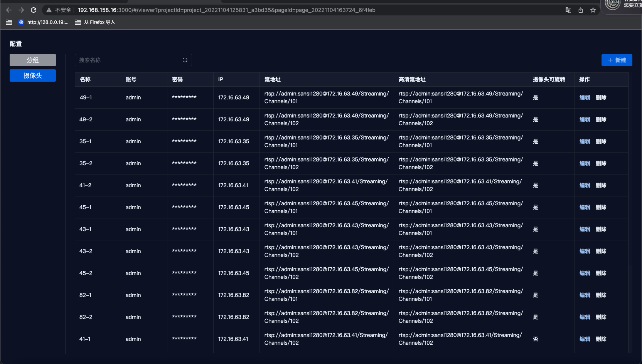Open the browser share icon
This screenshot has width=642, height=364.
point(581,10)
